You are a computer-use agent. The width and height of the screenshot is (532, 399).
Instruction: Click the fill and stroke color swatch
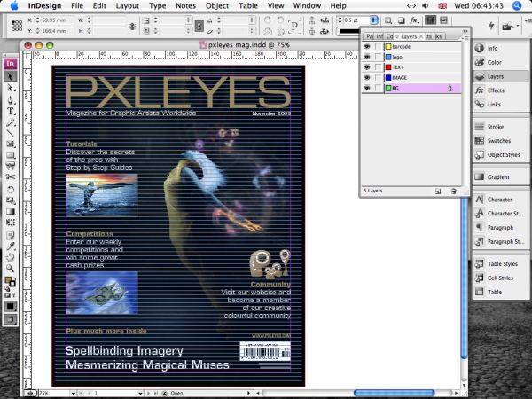pyautogui.click(x=9, y=281)
